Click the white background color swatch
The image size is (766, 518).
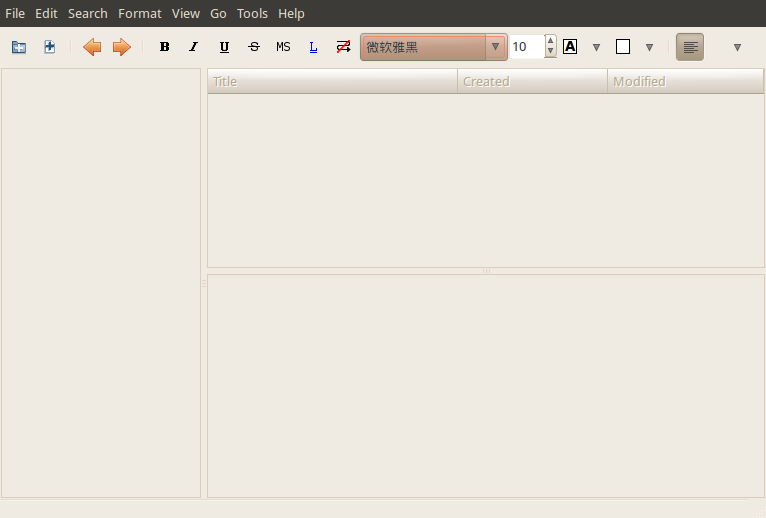click(623, 47)
